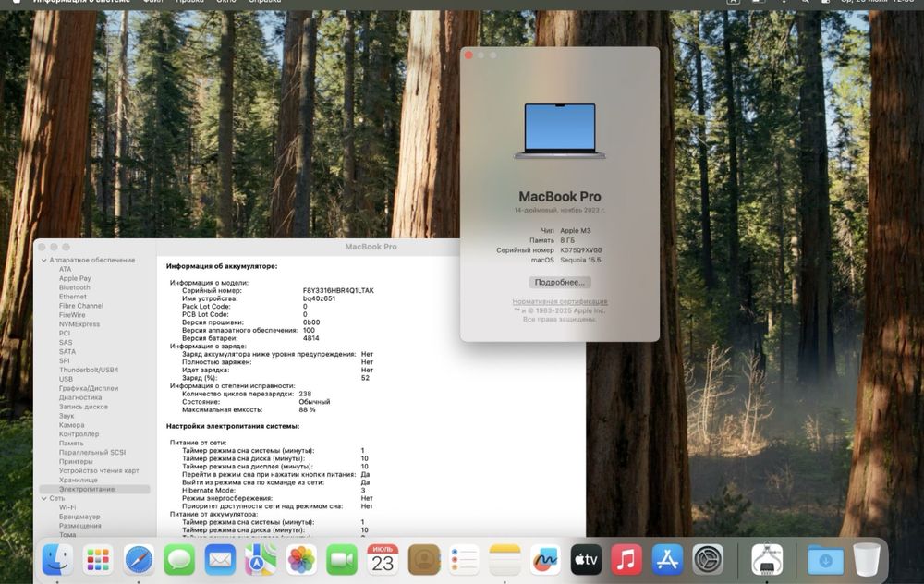This screenshot has width=924, height=584.
Task: Click the Подробнее... button
Action: click(x=559, y=282)
